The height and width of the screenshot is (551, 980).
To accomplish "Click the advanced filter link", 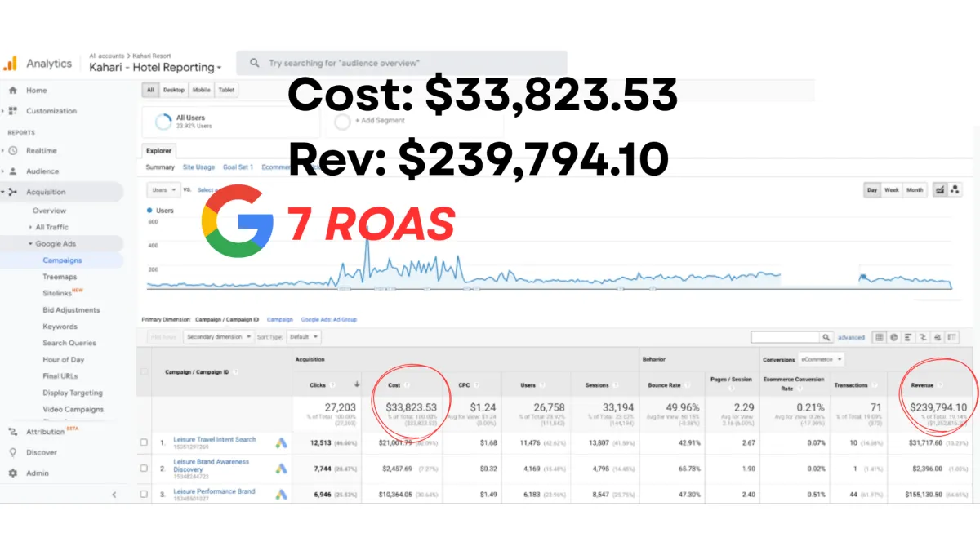I will point(850,337).
